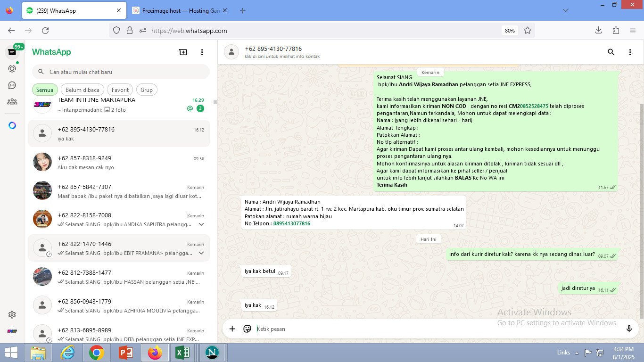Open Firefox View icon

(x=9, y=10)
